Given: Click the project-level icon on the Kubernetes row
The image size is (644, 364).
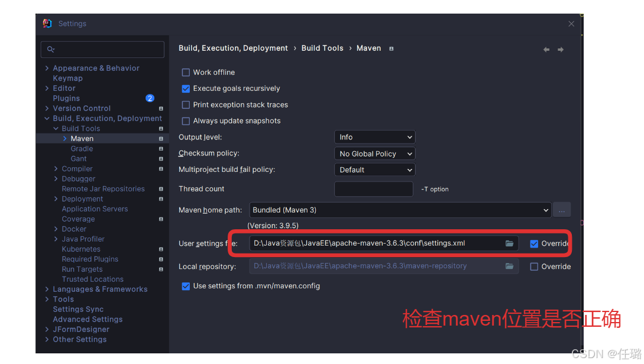Looking at the screenshot, I should (x=161, y=249).
